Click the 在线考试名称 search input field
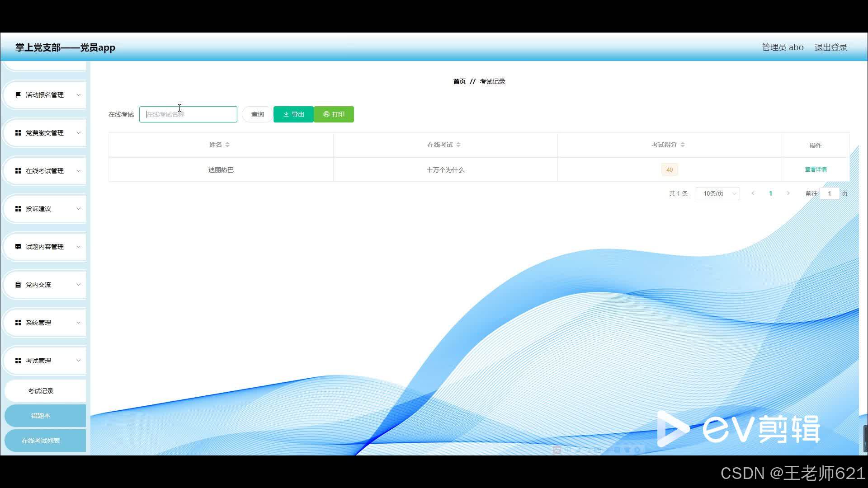This screenshot has height=488, width=868. 188,114
